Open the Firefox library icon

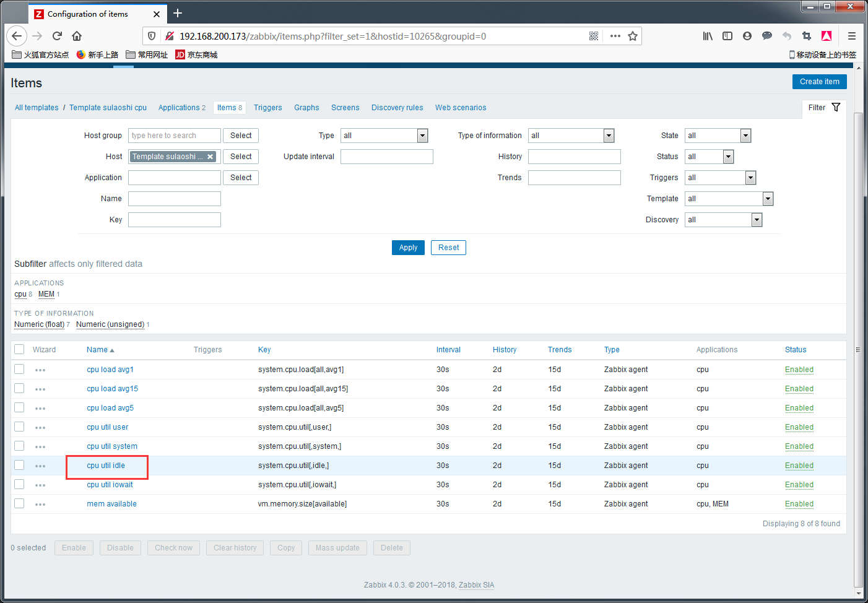708,36
